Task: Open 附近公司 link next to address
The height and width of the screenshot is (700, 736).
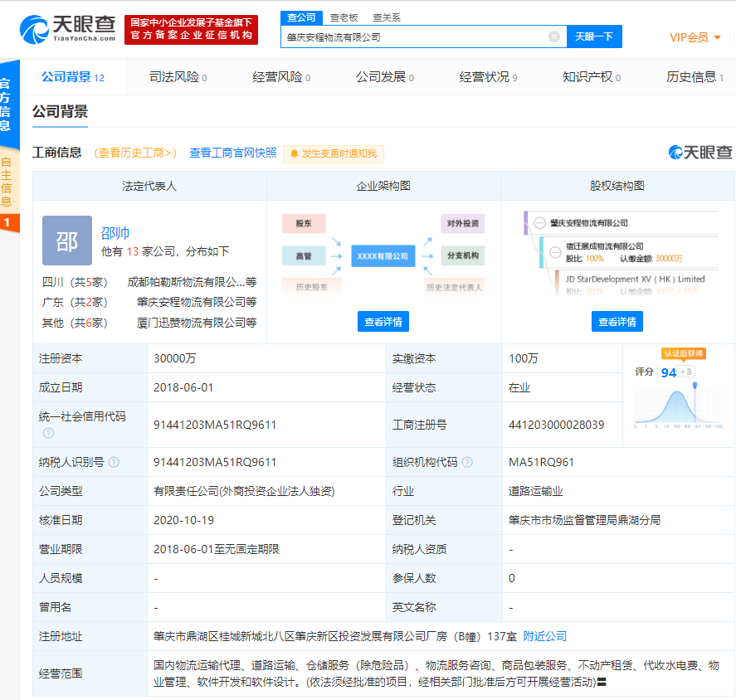Action: tap(544, 637)
